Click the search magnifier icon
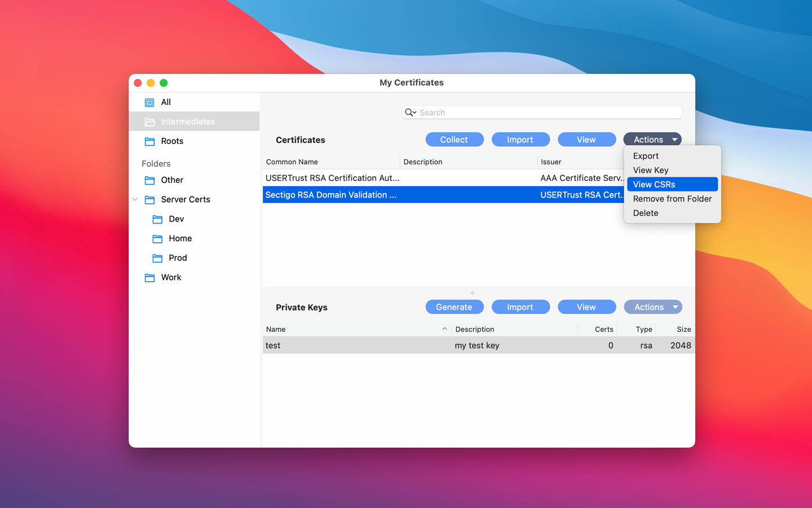This screenshot has width=812, height=508. [x=410, y=112]
